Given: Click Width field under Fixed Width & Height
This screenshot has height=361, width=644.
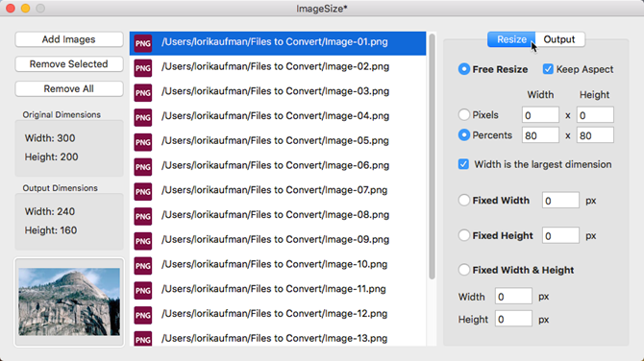Looking at the screenshot, I should click(513, 296).
